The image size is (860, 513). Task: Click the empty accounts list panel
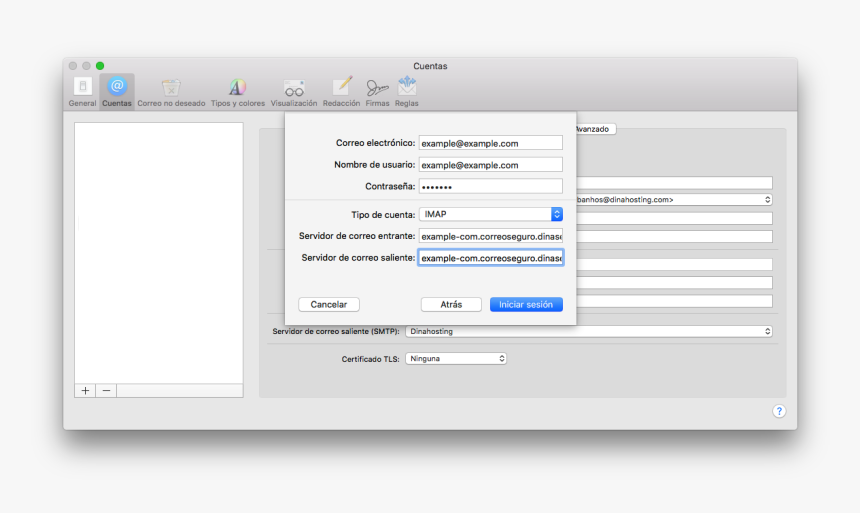[x=159, y=252]
